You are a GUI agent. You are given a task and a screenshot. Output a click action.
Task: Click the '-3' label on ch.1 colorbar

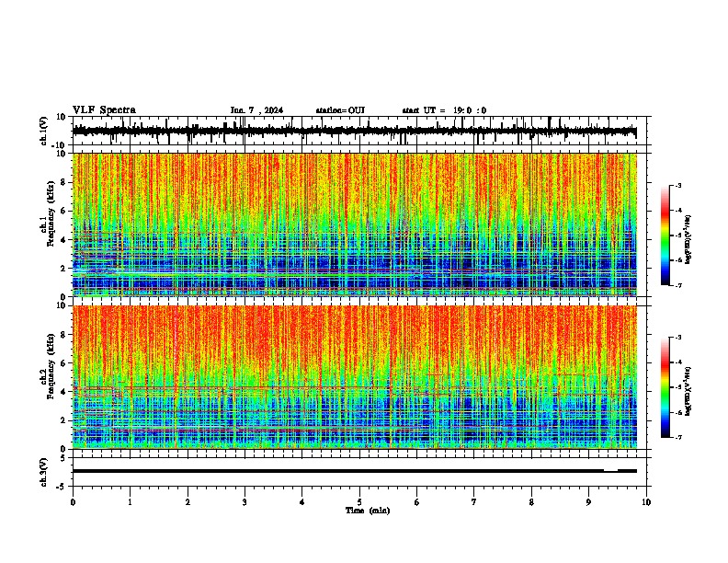pyautogui.click(x=677, y=186)
